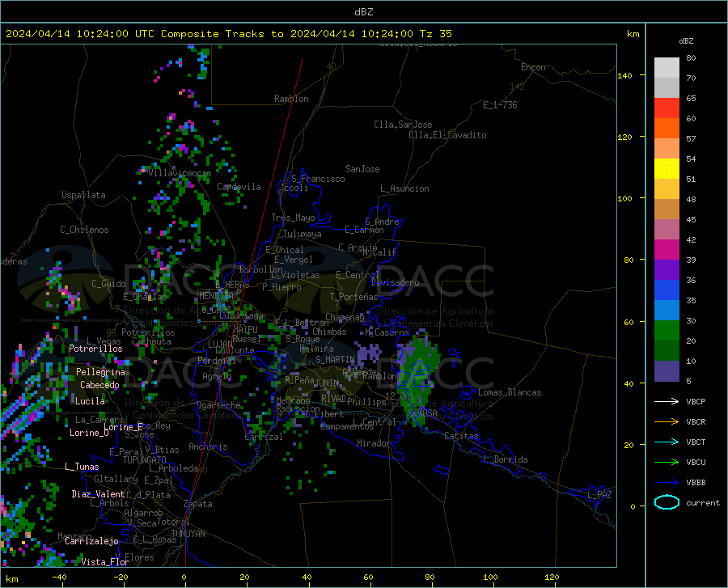Screen dimensions: 728x588
Task: Click the E_1-736 place label
Action: pos(500,105)
